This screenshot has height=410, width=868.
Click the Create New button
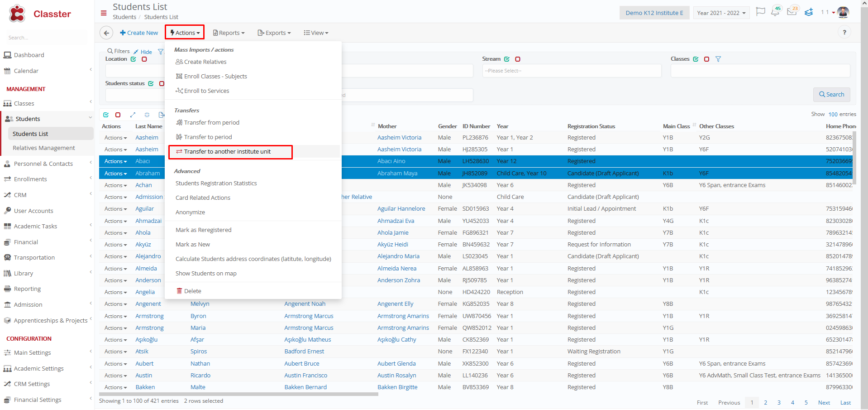point(139,33)
